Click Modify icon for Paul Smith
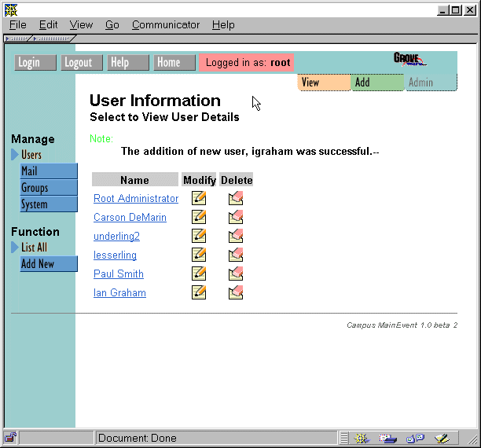The width and height of the screenshot is (481, 448). 199,274
